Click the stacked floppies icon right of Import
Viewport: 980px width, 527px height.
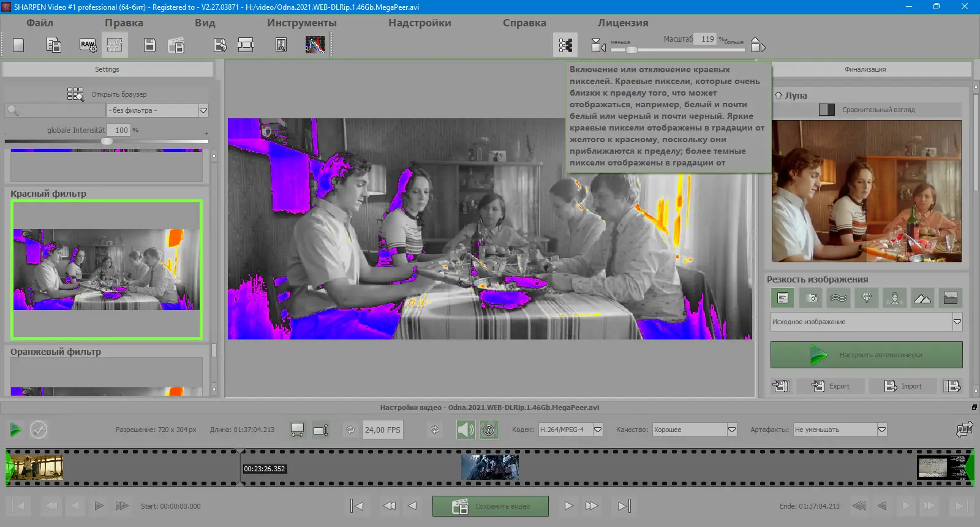click(x=952, y=386)
